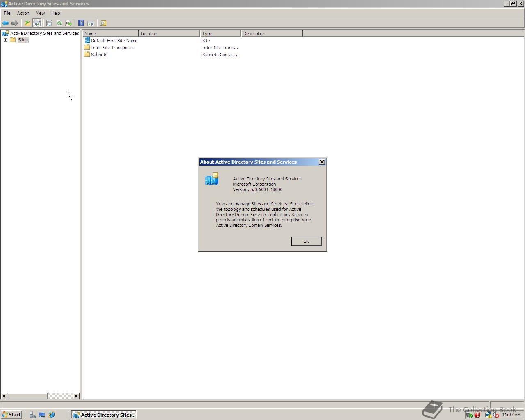This screenshot has height=420, width=525.
Task: Open the Help menu
Action: click(56, 13)
